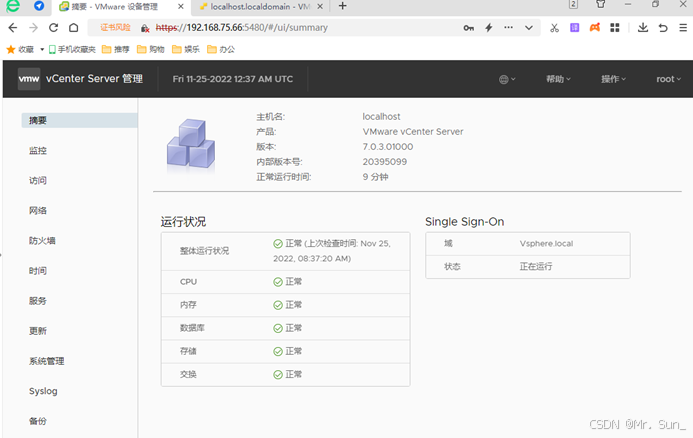Image resolution: width=693 pixels, height=438 pixels.
Task: Open the extensions grid icon
Action: (x=615, y=28)
